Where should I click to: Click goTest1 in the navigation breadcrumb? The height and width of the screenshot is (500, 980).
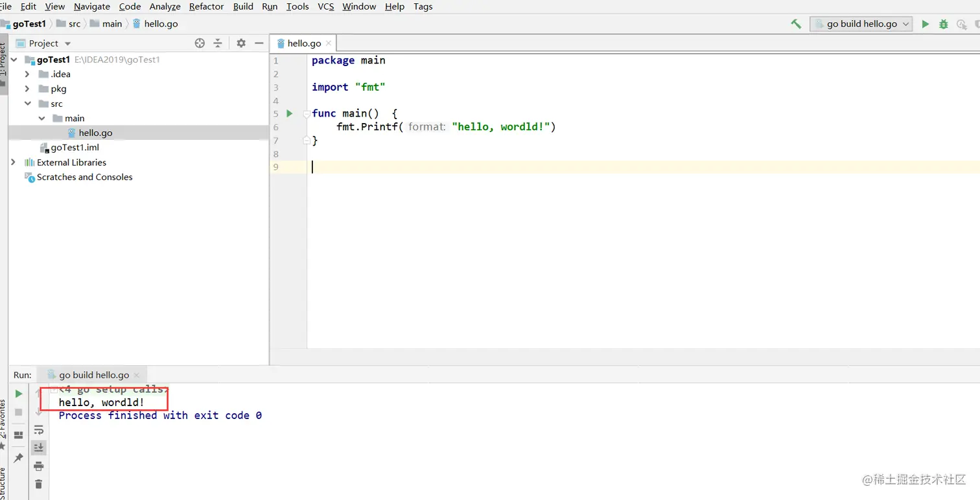tap(29, 24)
